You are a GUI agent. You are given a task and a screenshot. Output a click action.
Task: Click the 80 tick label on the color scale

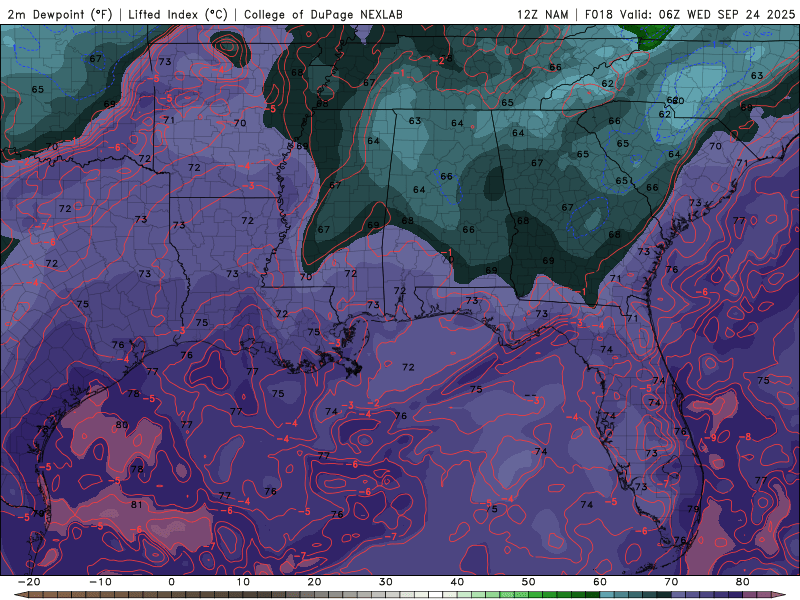point(743,582)
